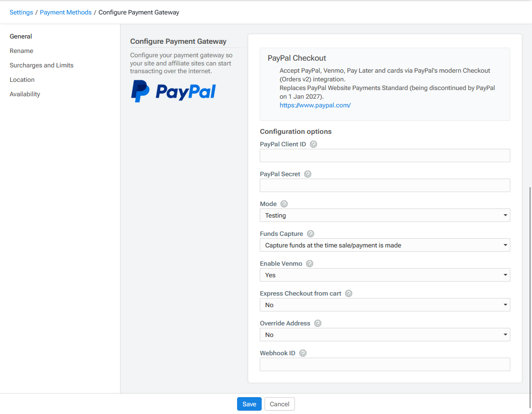Open Express Checkout from cart dropdown

(385, 305)
